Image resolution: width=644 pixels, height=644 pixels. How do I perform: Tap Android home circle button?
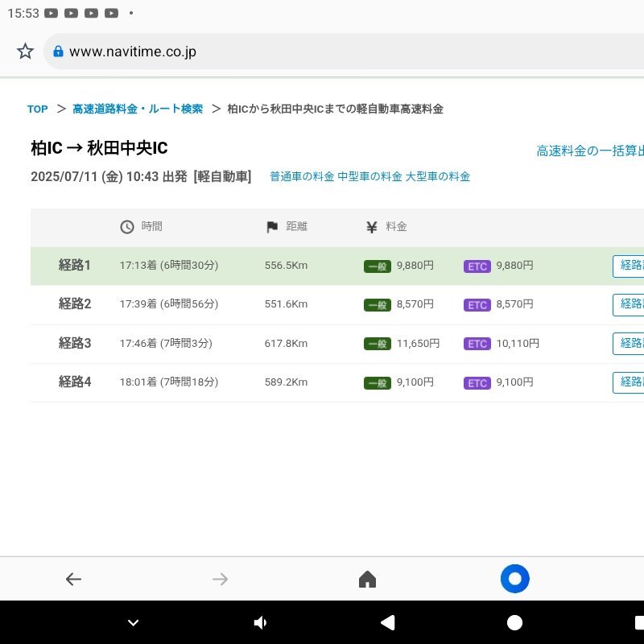pyautogui.click(x=514, y=622)
